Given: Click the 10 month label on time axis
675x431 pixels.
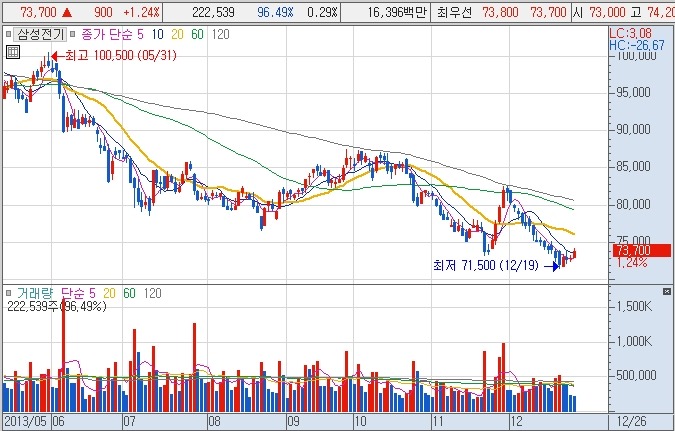Looking at the screenshot, I should 361,422.
